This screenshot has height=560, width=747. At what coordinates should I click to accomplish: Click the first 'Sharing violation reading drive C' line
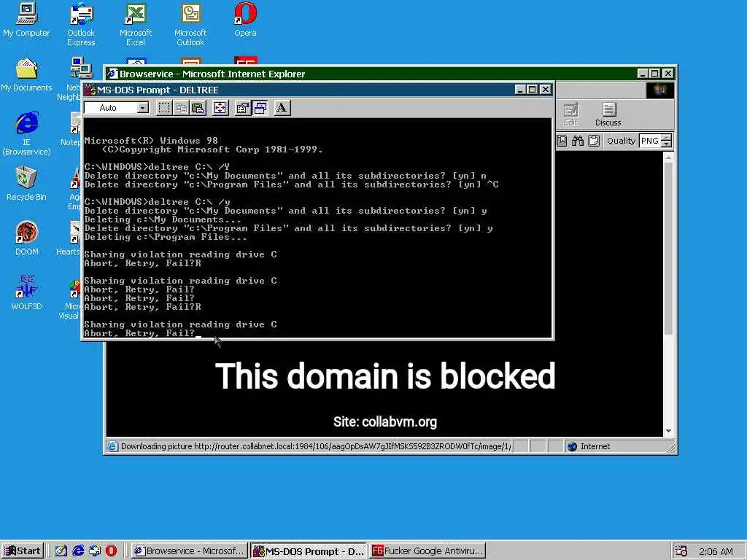(x=181, y=254)
